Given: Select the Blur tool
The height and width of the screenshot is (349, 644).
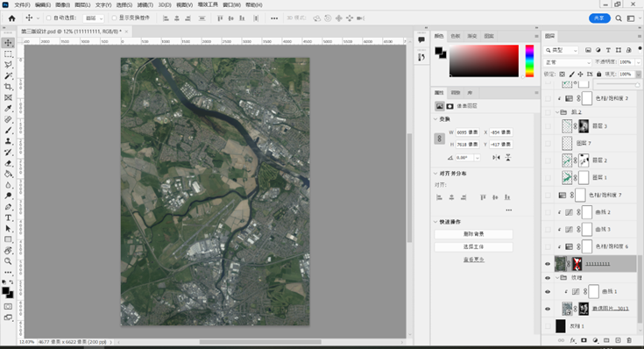Looking at the screenshot, I should point(8,185).
